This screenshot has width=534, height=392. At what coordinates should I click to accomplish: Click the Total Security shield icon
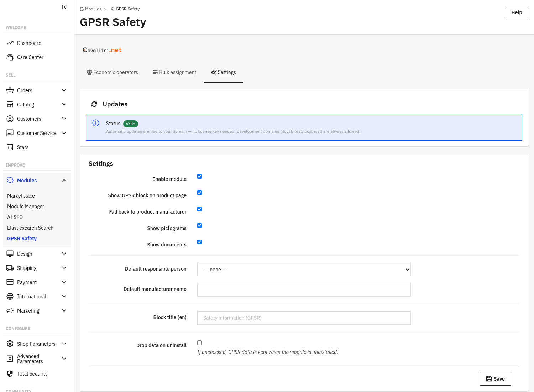point(10,374)
